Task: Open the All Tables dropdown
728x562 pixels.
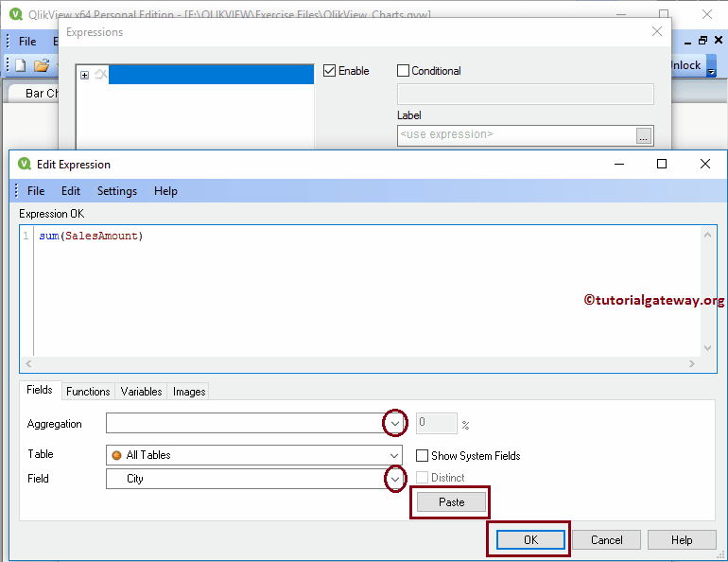Action: (x=394, y=456)
